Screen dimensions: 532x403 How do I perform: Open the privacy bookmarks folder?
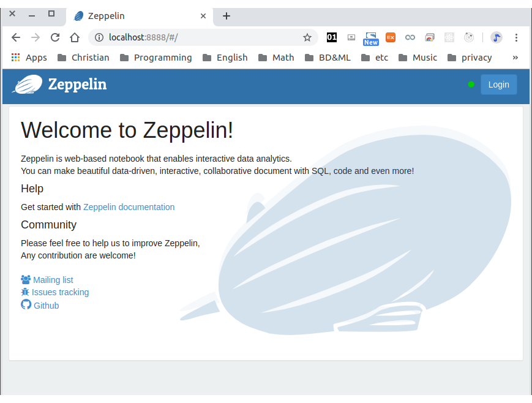tap(470, 58)
